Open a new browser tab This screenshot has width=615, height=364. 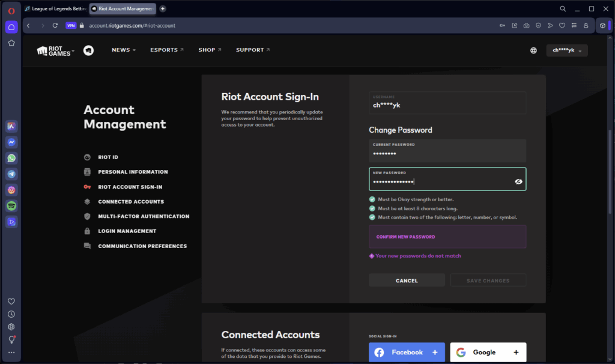[163, 8]
